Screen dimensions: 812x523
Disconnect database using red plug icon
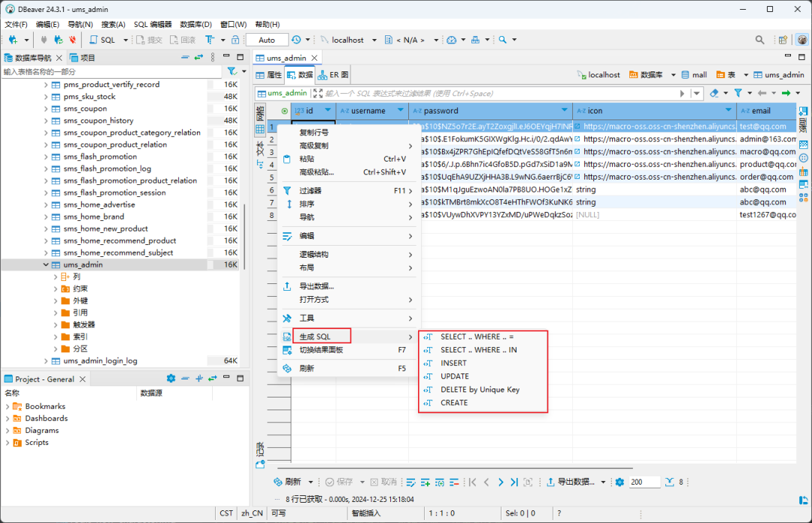pyautogui.click(x=72, y=39)
